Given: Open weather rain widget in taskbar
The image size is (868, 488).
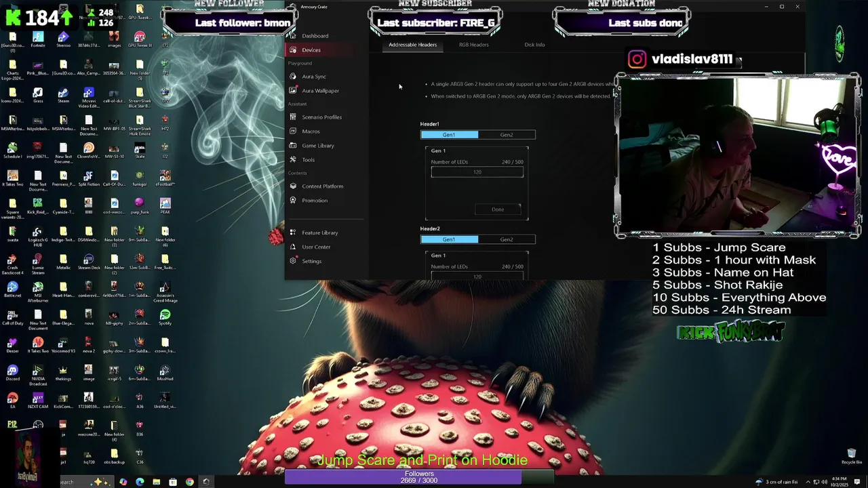Looking at the screenshot, I should [777, 482].
